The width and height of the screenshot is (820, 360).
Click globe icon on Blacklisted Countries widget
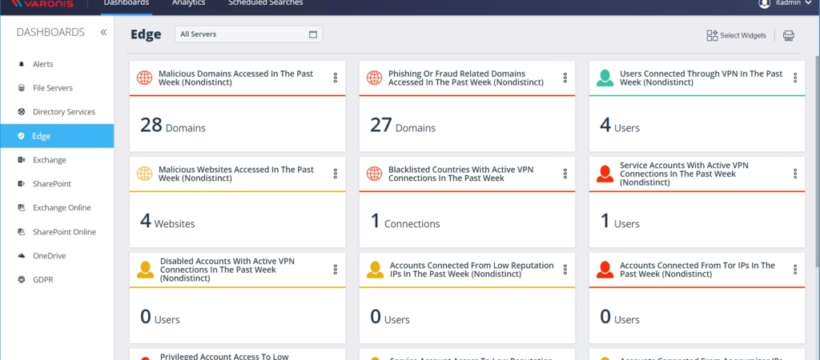click(374, 174)
